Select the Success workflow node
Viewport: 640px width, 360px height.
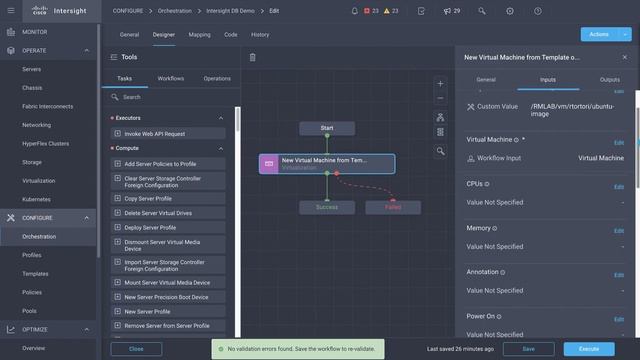pos(327,207)
